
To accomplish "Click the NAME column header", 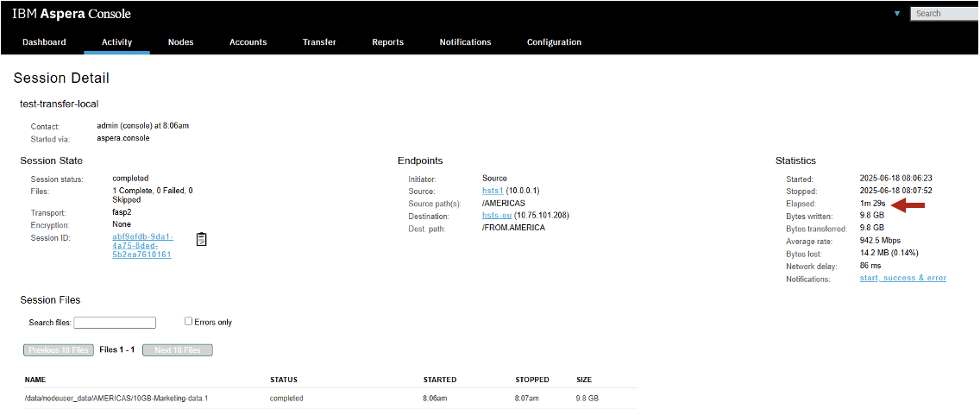I will [x=35, y=380].
